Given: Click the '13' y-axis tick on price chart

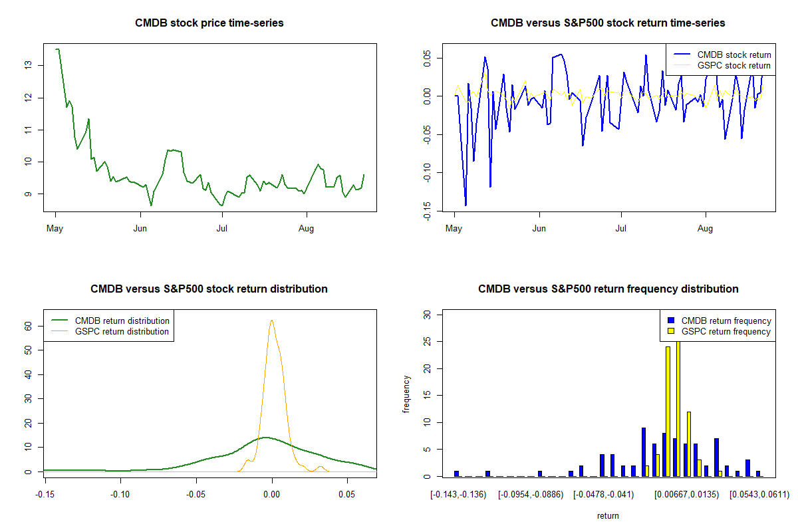Looking at the screenshot, I should pos(28,65).
